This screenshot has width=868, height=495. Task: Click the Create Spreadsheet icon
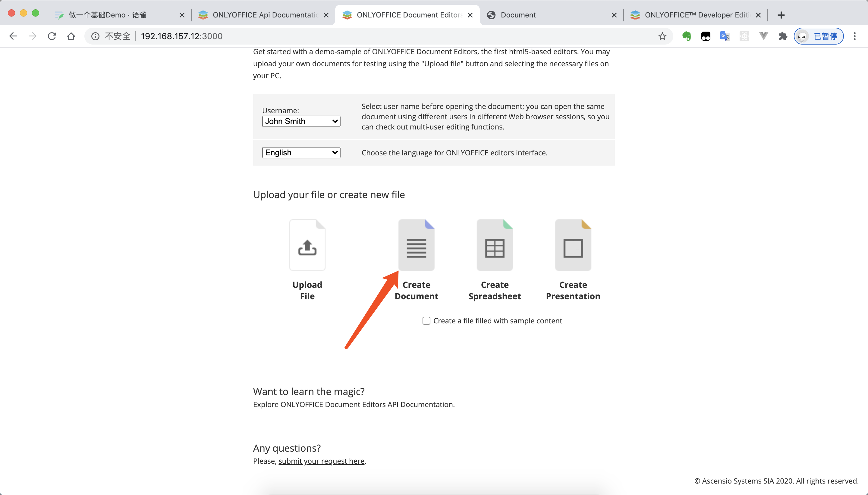tap(494, 245)
